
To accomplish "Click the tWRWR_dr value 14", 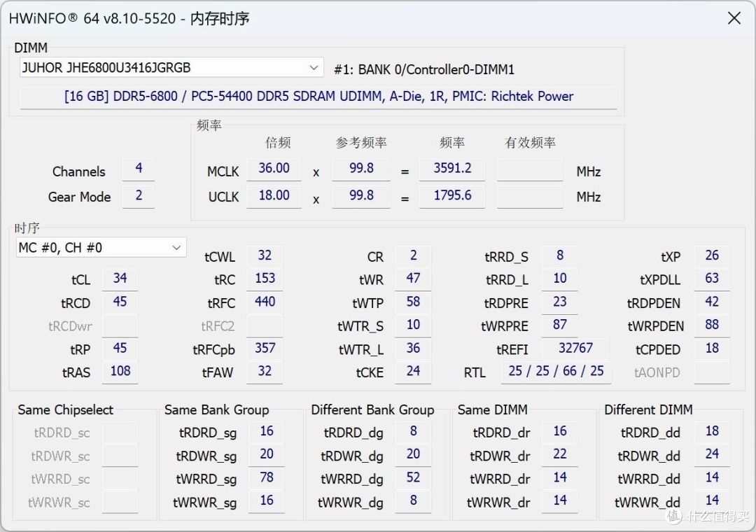I will coord(560,501).
